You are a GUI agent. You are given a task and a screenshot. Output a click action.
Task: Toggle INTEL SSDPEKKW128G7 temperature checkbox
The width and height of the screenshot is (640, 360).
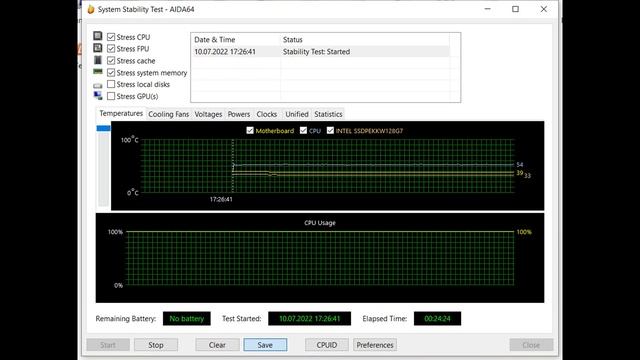tap(330, 130)
